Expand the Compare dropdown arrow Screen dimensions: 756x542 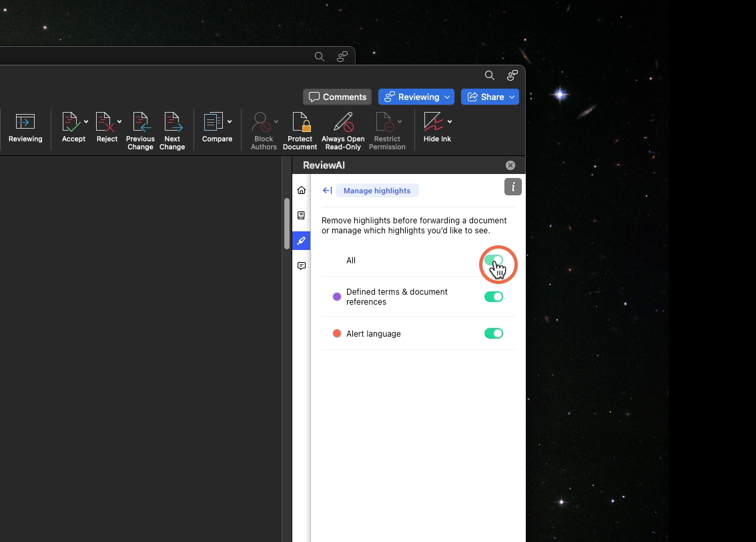[x=230, y=122]
